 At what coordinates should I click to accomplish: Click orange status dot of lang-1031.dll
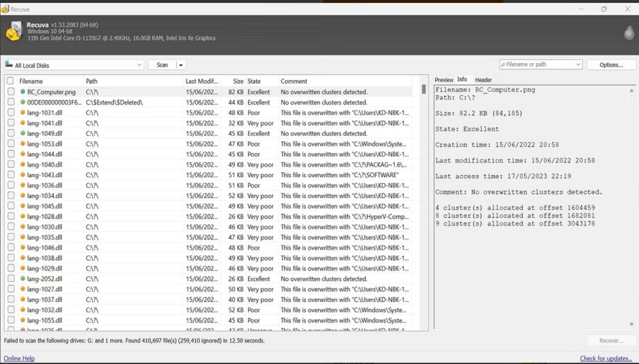[23, 112]
